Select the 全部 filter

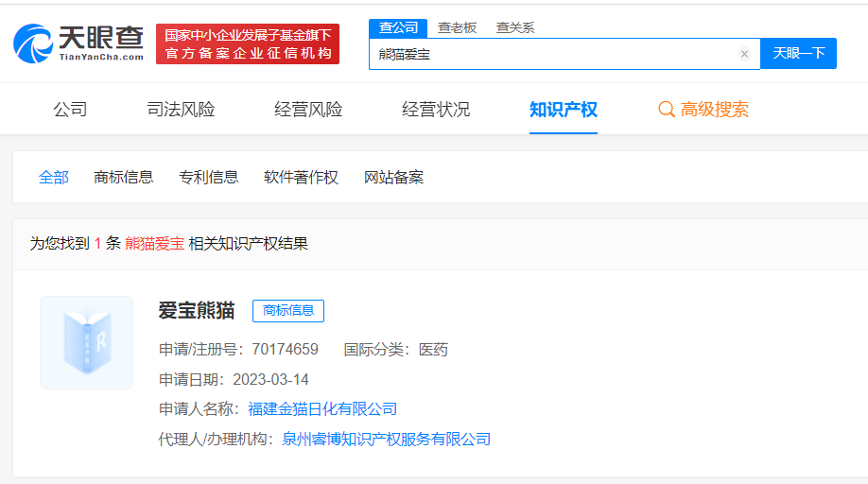(54, 178)
